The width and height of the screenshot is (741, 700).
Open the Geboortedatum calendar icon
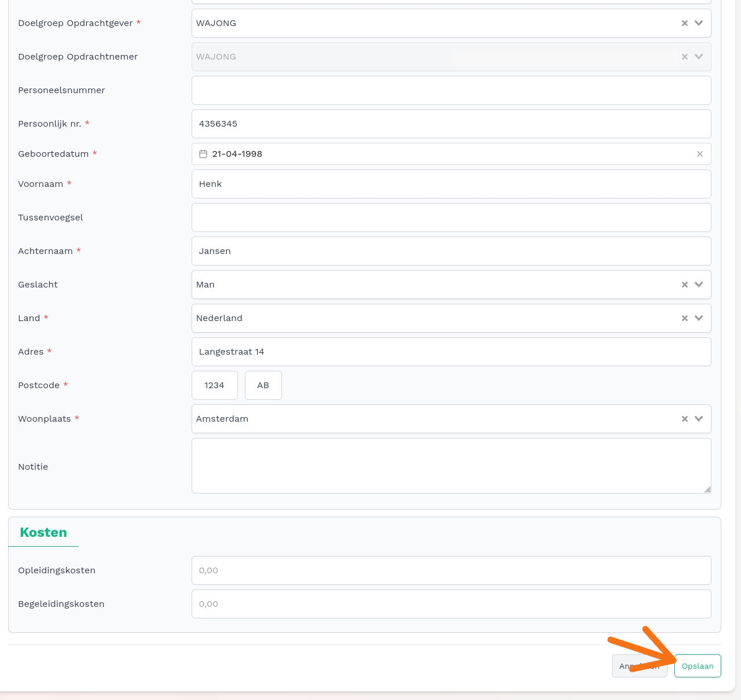[x=203, y=154]
